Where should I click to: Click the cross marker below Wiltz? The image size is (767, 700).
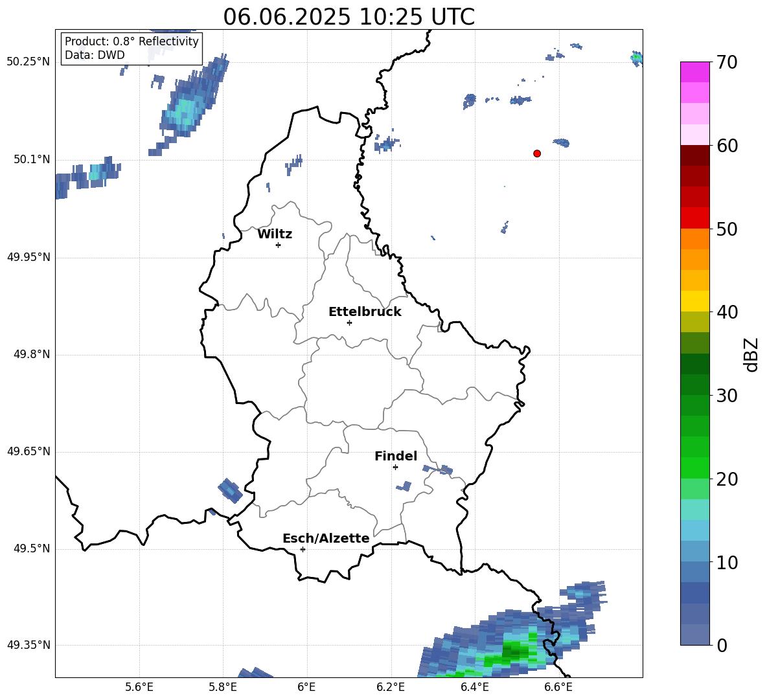(x=279, y=245)
